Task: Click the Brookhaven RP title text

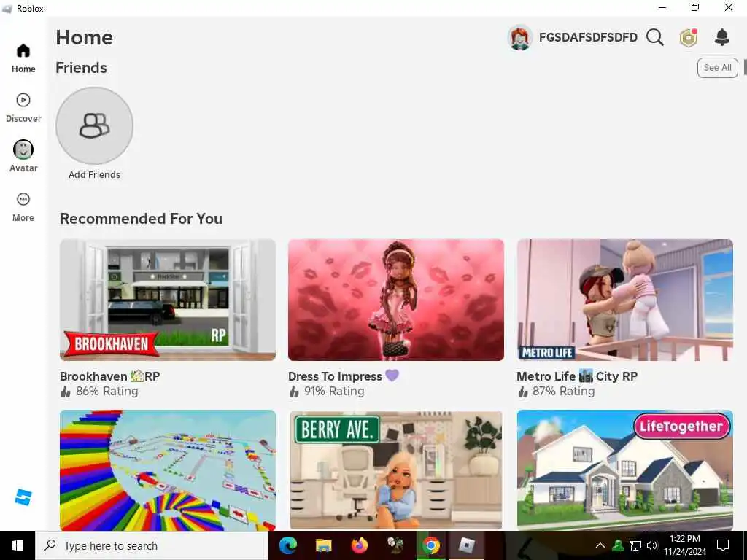Action: pos(110,376)
